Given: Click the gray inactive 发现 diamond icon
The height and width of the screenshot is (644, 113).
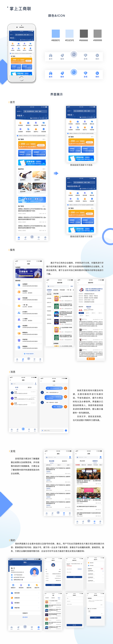Looking at the screenshot, I should [86, 55].
